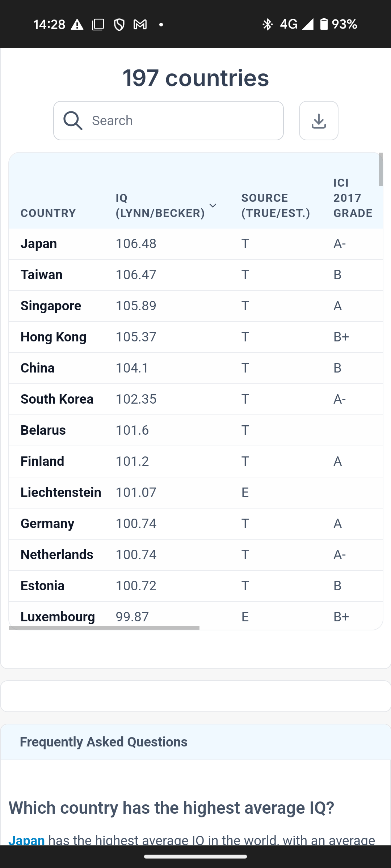Viewport: 391px width, 868px height.
Task: Open the Japan link in FAQ answer
Action: tap(26, 840)
